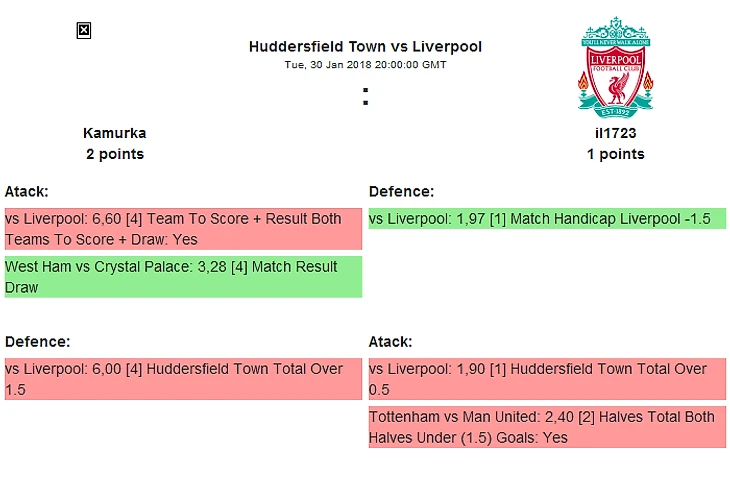Select the Huddersfield Town Total Over 0.5 bet
This screenshot has width=730, height=480.
[x=546, y=379]
